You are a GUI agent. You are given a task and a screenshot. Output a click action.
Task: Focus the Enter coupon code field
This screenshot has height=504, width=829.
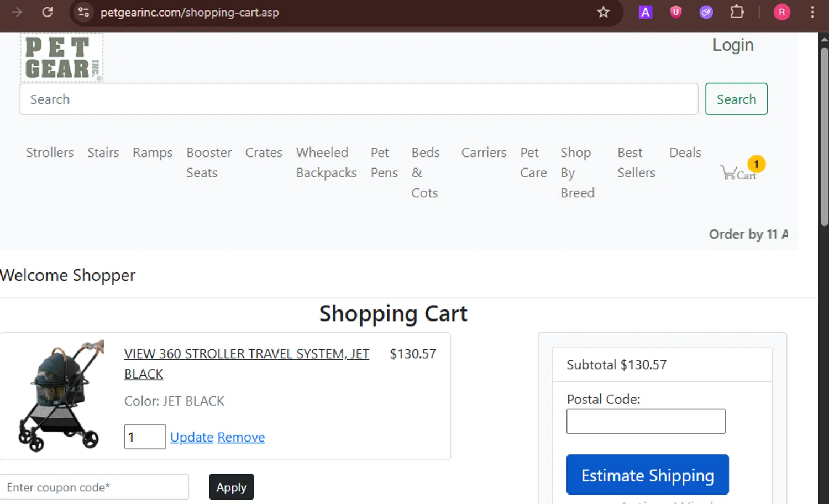95,487
